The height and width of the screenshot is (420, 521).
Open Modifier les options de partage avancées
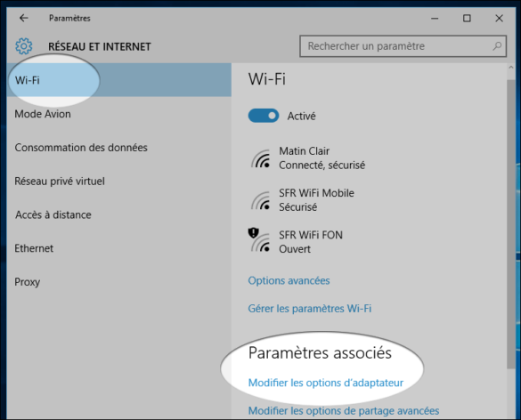pos(344,411)
